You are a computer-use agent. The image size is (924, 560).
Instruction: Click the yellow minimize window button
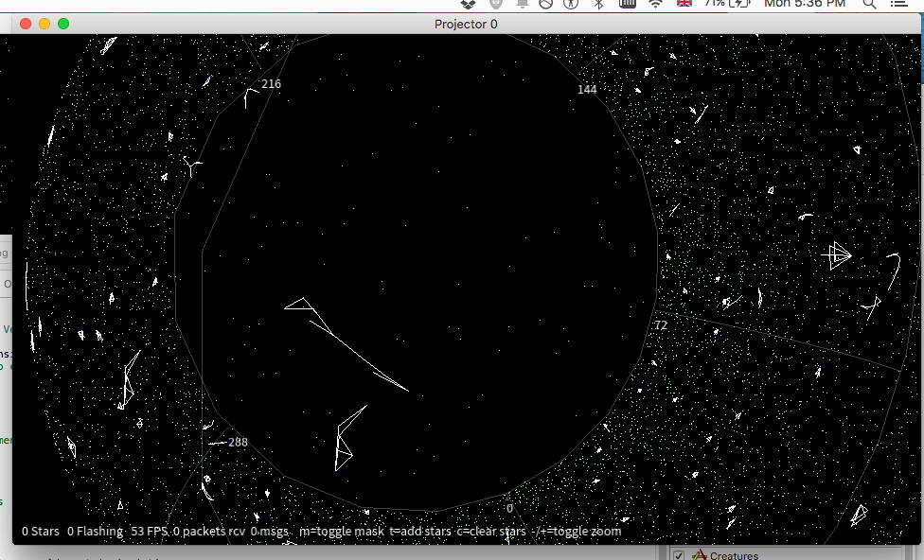(x=44, y=24)
